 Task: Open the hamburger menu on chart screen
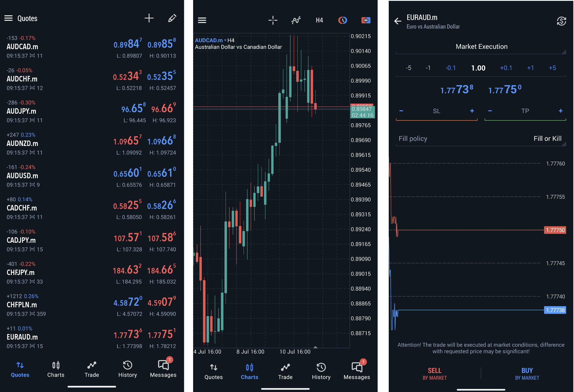pos(202,20)
